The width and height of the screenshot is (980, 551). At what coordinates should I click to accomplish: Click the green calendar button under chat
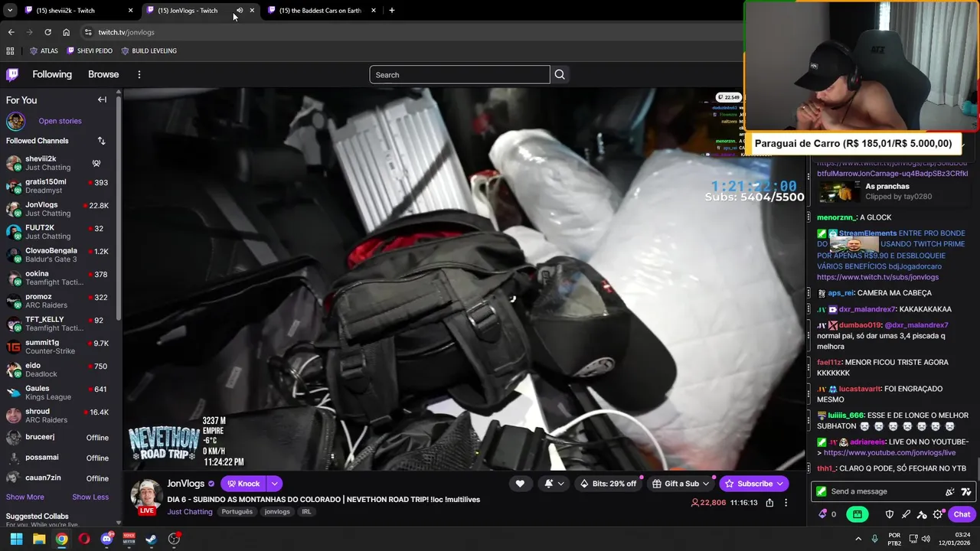[857, 514]
